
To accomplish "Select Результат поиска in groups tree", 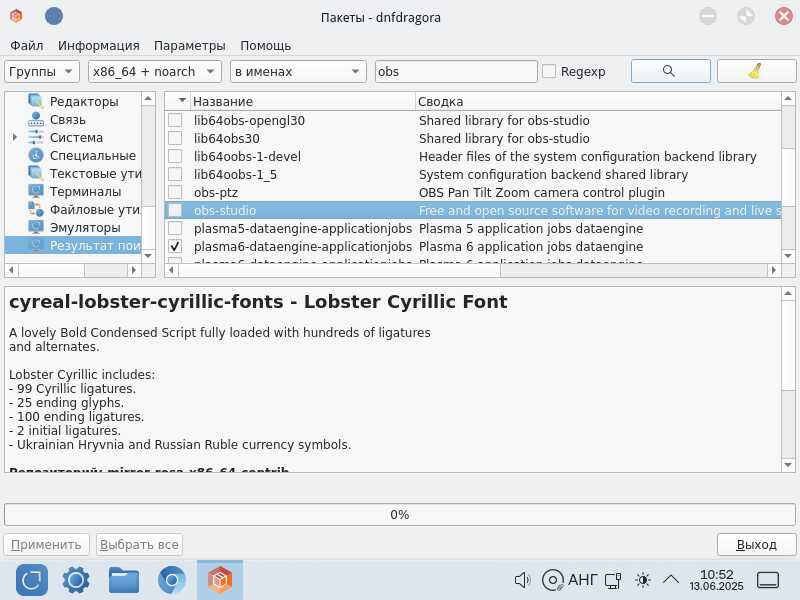I will (x=73, y=245).
